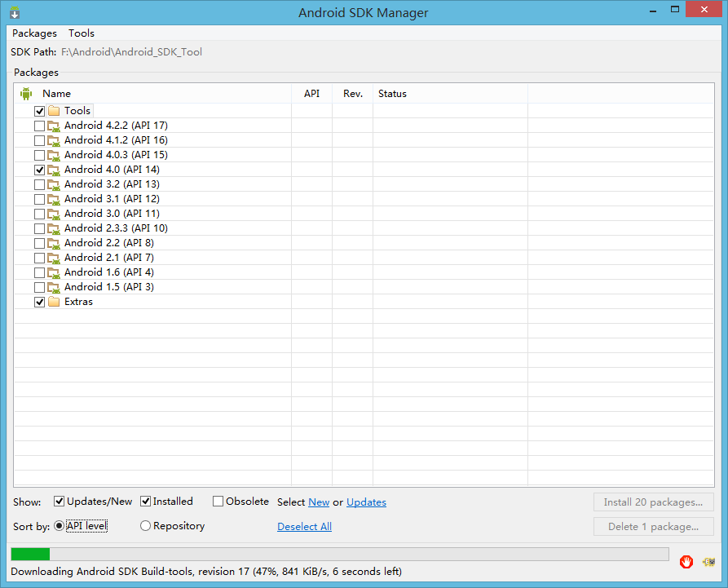Uncheck the Extras checkbox
The height and width of the screenshot is (588, 728).
(x=39, y=302)
